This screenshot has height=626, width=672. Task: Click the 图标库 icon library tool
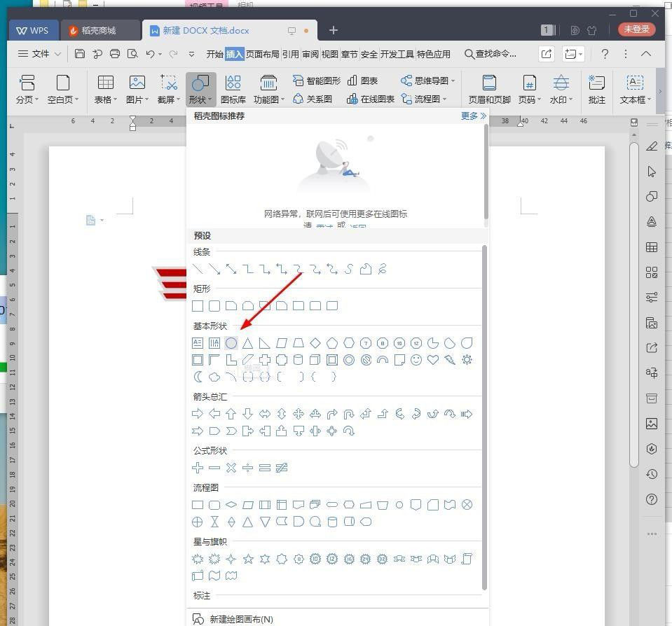click(x=232, y=88)
